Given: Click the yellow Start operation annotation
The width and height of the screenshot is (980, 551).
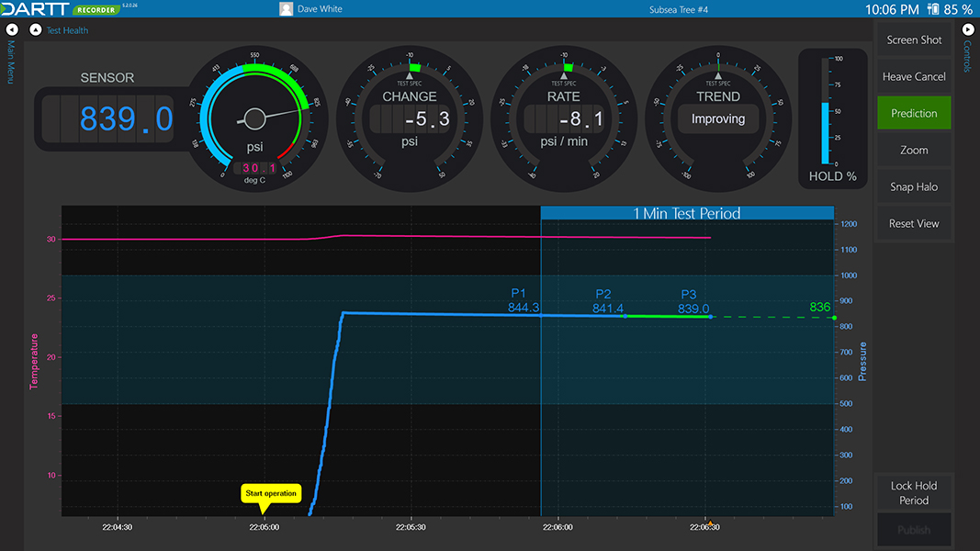Looking at the screenshot, I should [x=270, y=494].
